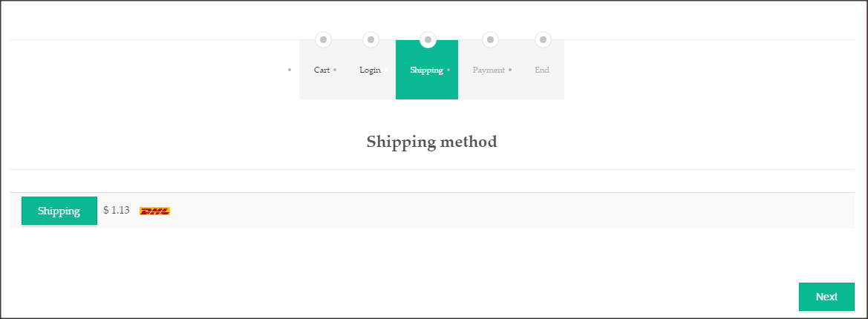Click the separator dot after Payment
Viewport: 868px width, 319px height.
[510, 70]
